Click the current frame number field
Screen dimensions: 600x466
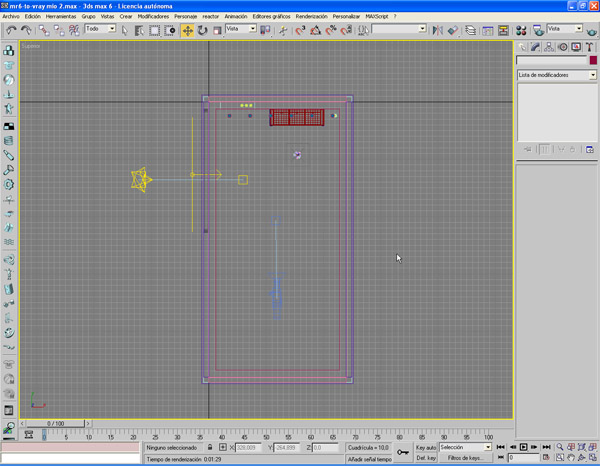point(524,458)
